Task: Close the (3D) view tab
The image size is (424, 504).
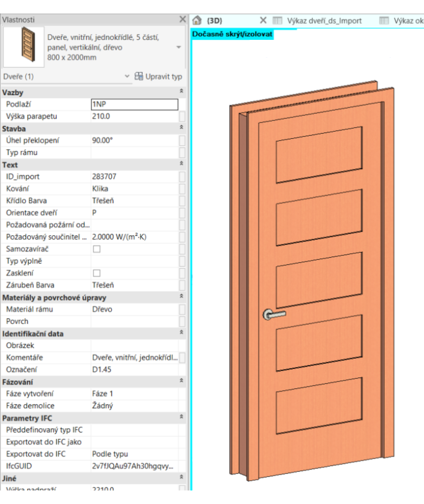Action: [x=263, y=21]
